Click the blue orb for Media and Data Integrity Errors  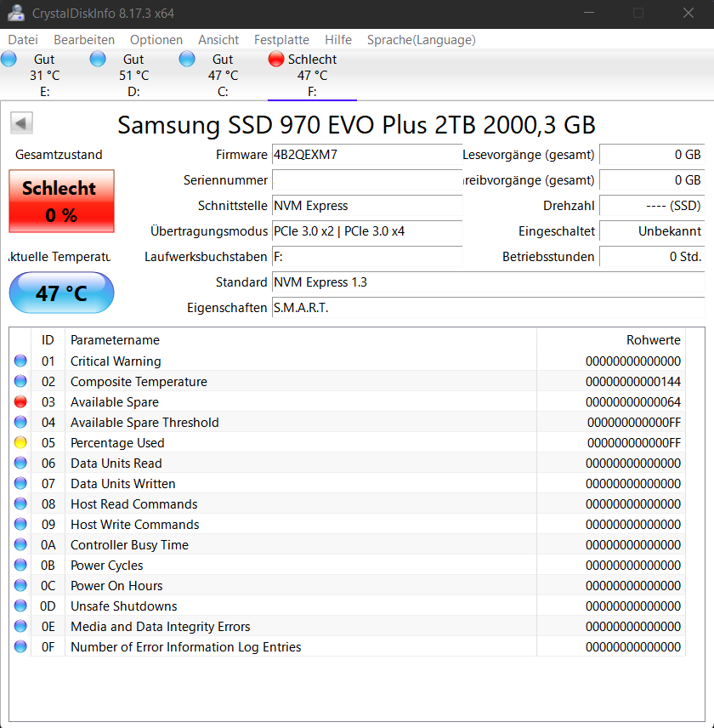coord(20,626)
